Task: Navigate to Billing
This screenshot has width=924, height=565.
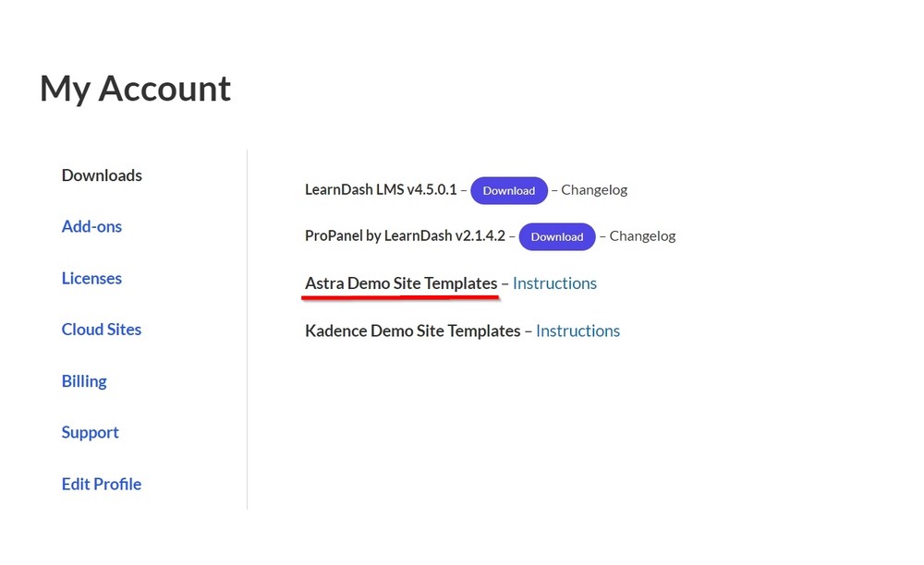Action: click(84, 381)
